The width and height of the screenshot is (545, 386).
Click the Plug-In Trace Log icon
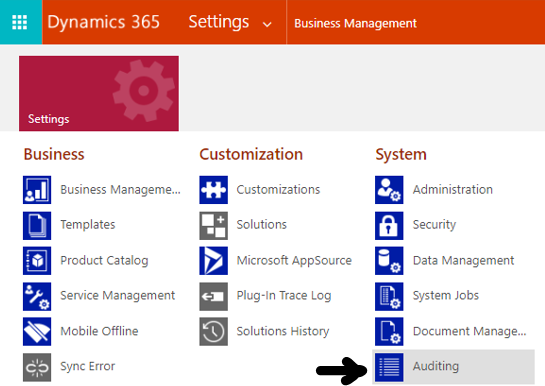point(213,296)
